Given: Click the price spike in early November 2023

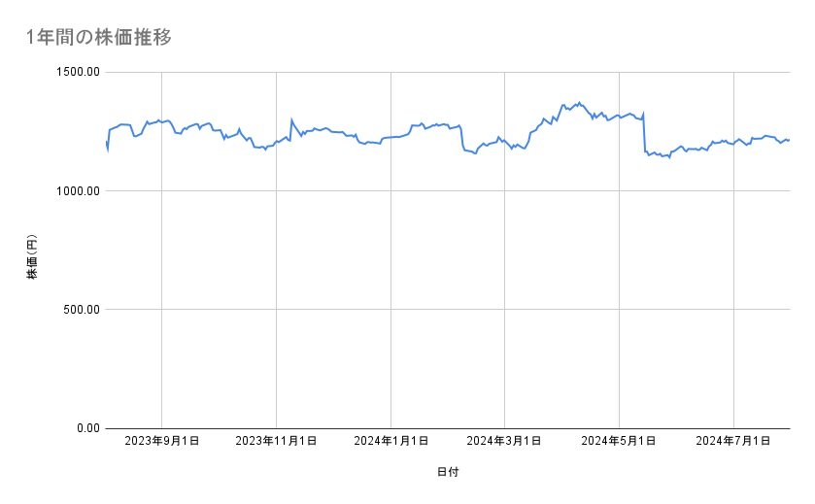Looking at the screenshot, I should [x=291, y=120].
